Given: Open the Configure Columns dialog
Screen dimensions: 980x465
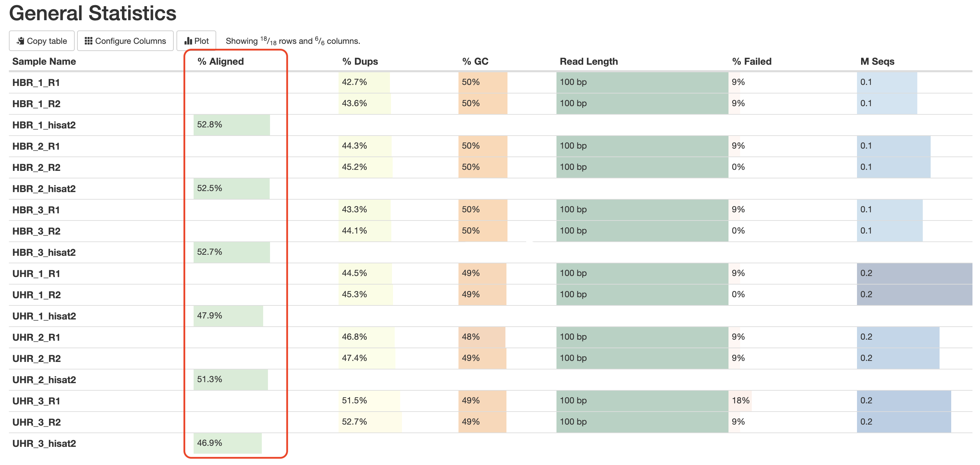Looking at the screenshot, I should pos(125,41).
